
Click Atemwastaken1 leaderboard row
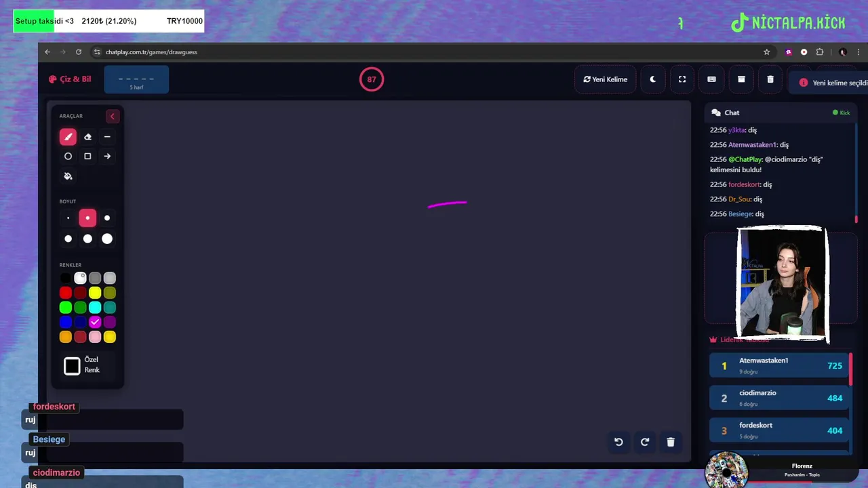coord(779,366)
